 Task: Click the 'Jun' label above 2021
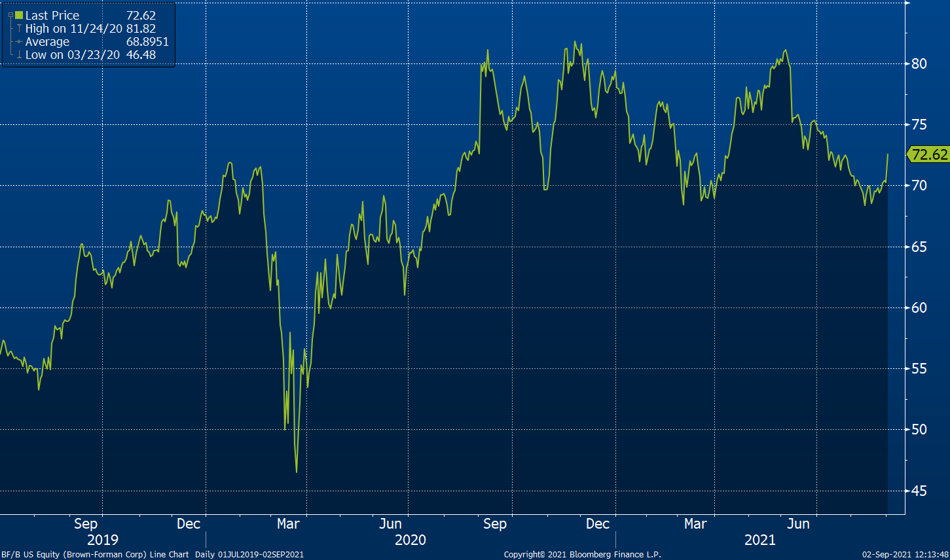coord(798,524)
